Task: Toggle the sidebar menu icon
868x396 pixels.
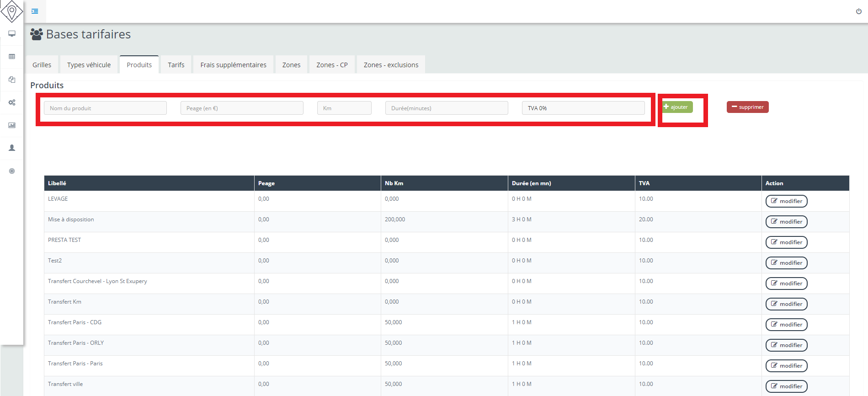Action: click(x=35, y=11)
